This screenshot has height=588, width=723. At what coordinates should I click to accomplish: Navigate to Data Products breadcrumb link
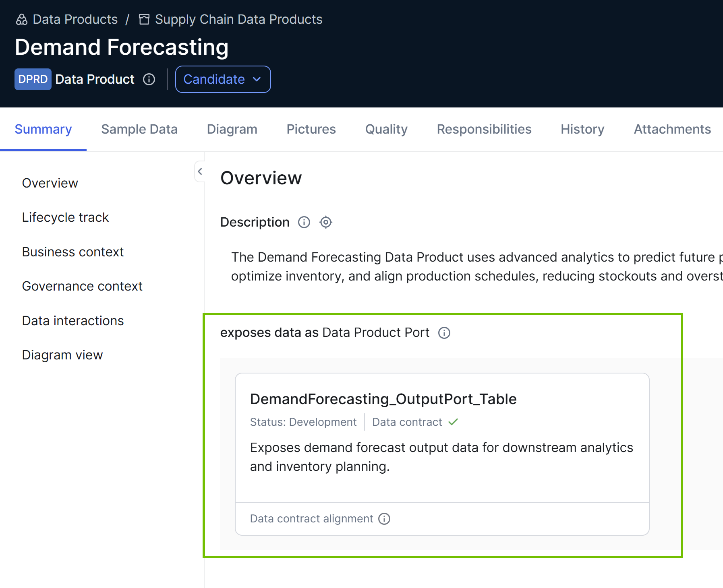[x=75, y=19]
